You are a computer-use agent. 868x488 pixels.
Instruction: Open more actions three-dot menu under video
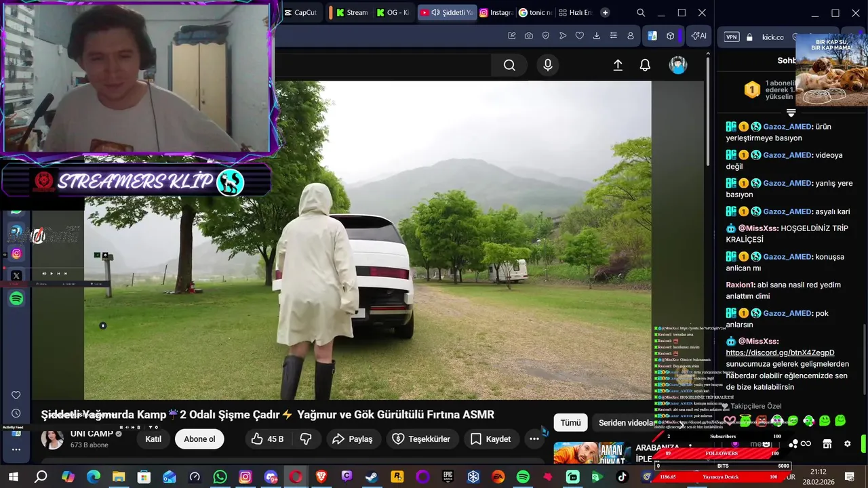(534, 439)
